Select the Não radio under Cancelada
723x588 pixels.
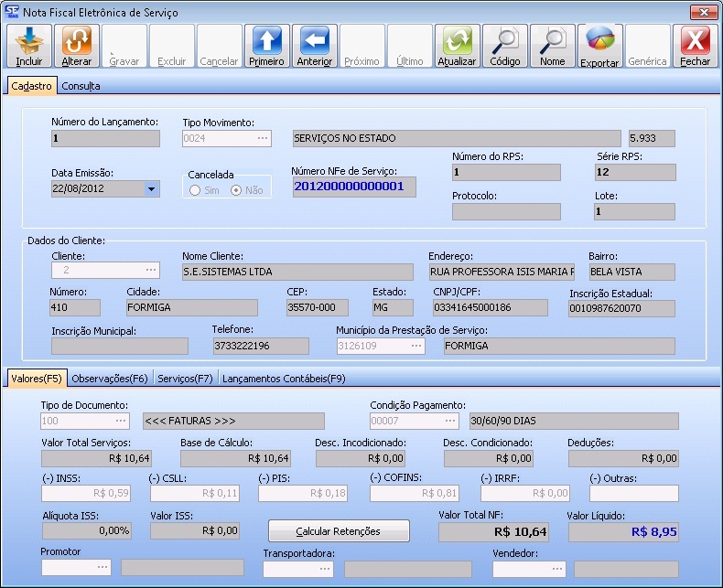(x=235, y=190)
